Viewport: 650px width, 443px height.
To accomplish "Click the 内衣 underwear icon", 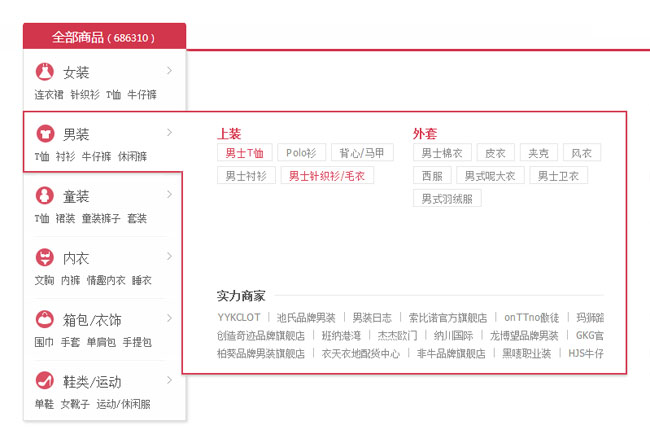I will coord(44,257).
